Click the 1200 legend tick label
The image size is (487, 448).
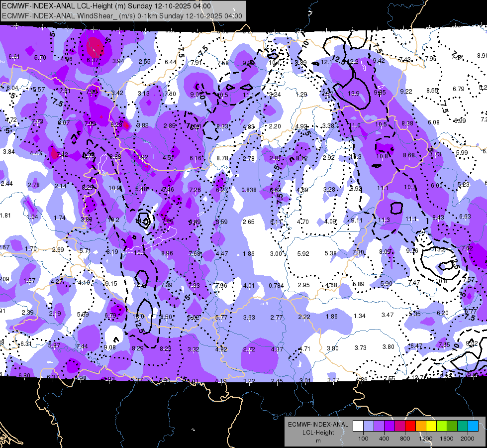[425, 439]
